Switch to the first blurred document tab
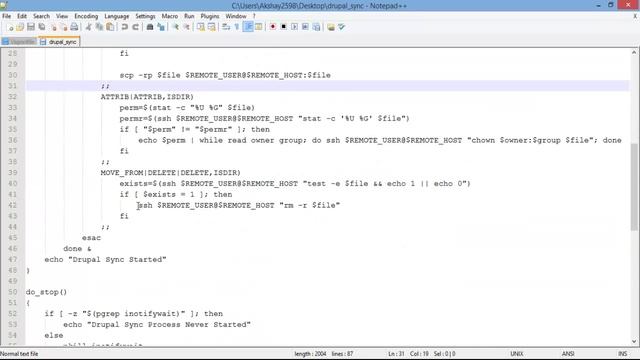 coord(19,42)
